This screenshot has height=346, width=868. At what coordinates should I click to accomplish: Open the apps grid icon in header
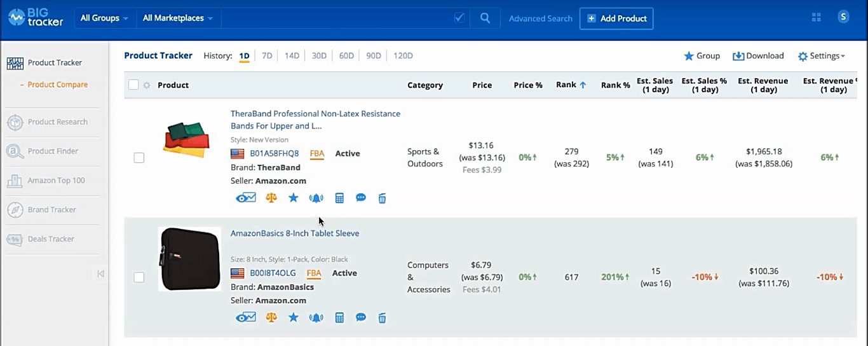[x=817, y=18]
